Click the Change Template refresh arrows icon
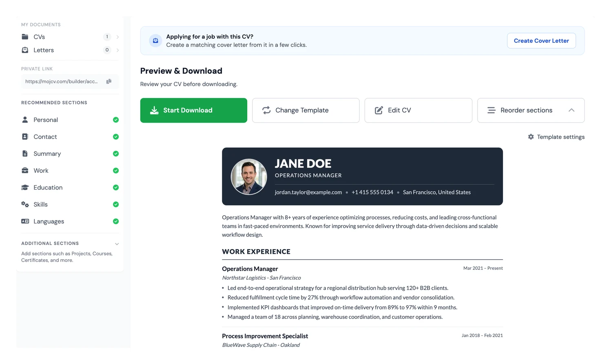The height and width of the screenshot is (364, 611). (x=266, y=110)
